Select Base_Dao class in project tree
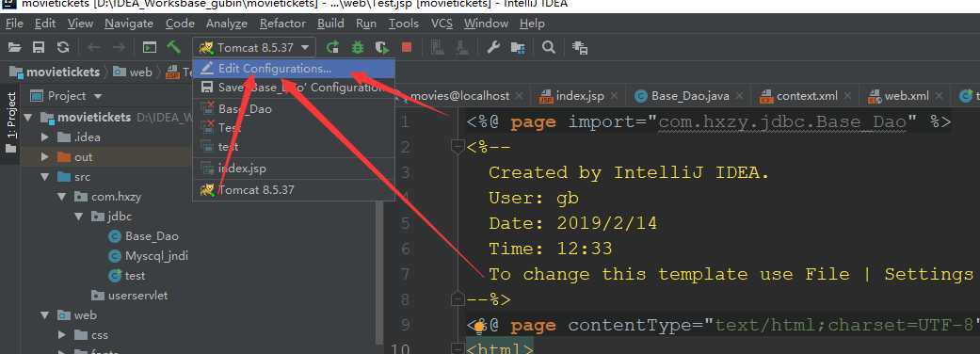The height and width of the screenshot is (354, 980). pyautogui.click(x=143, y=236)
